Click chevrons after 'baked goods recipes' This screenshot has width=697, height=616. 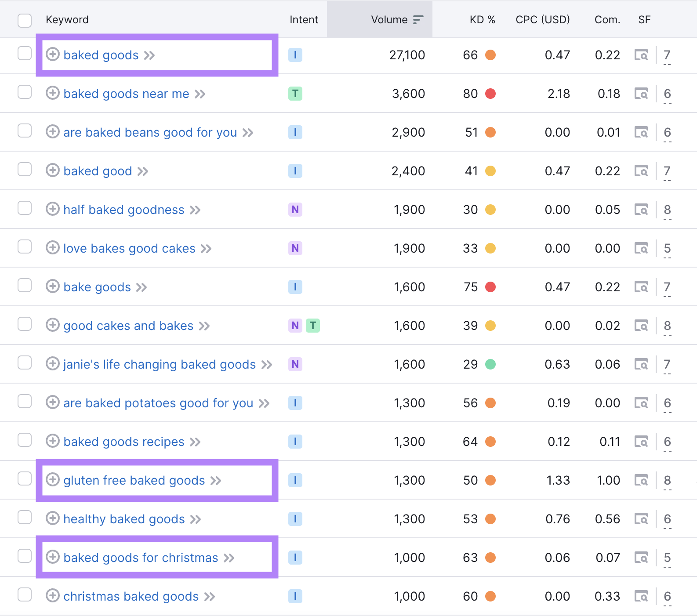pyautogui.click(x=195, y=442)
